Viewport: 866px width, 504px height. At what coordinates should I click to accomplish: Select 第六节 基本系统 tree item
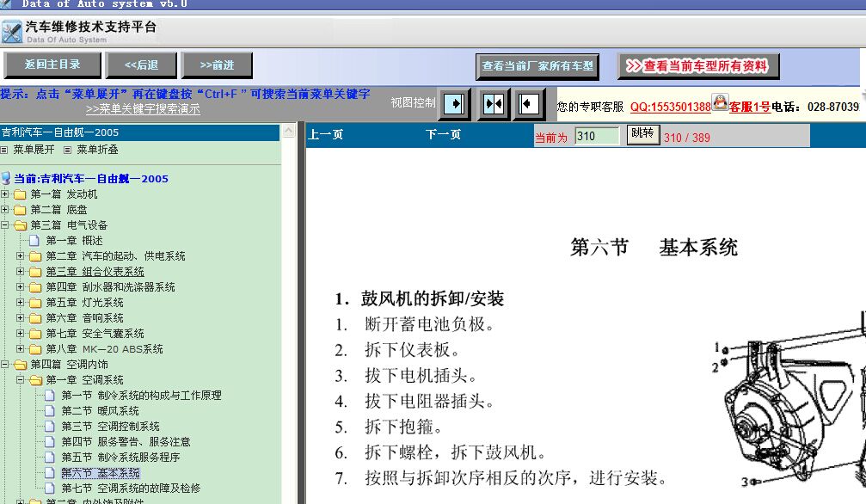[100, 473]
